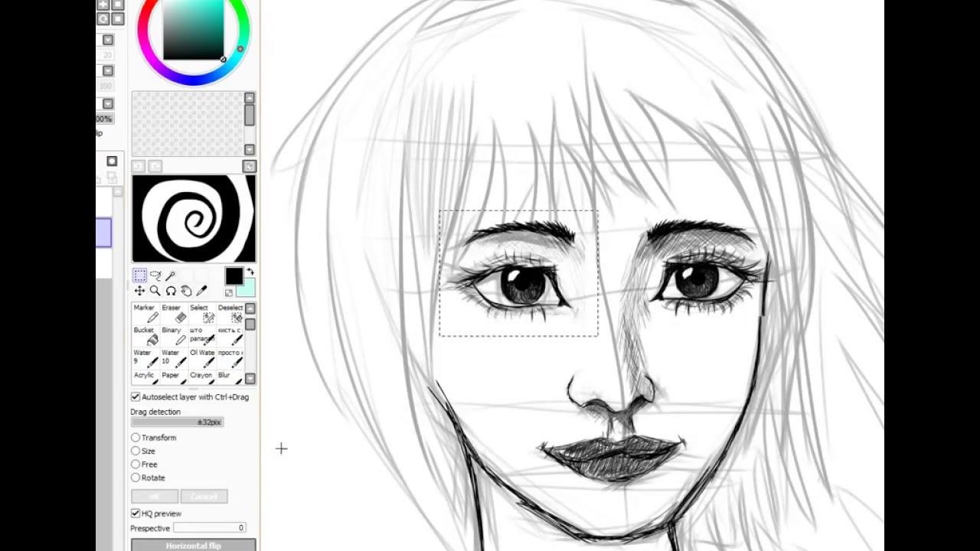
Task: Open the dropdown arrow beside percentage field
Action: [x=108, y=103]
